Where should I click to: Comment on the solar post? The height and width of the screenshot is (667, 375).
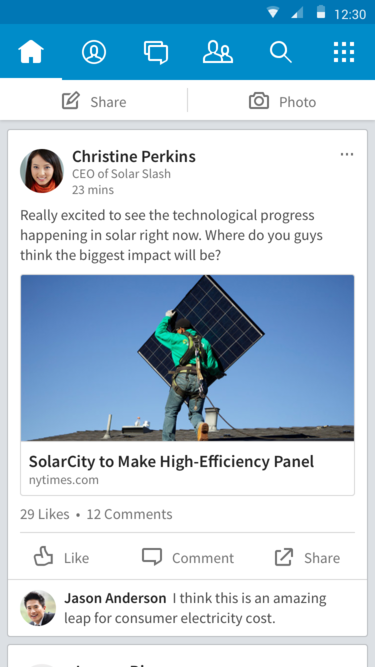coord(188,557)
